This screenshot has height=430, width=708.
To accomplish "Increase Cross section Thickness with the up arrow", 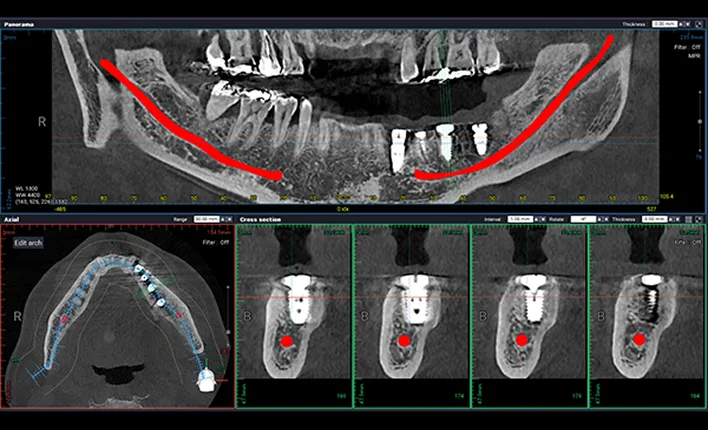I will (x=671, y=219).
